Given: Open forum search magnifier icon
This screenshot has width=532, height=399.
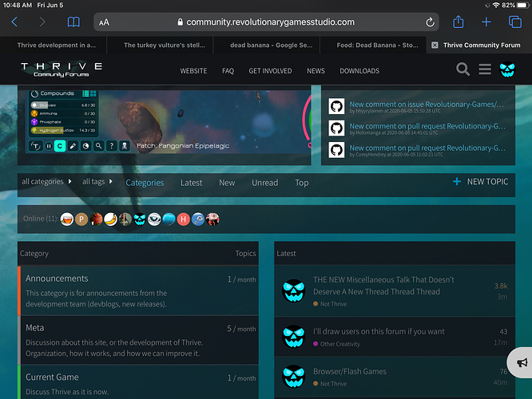Looking at the screenshot, I should 463,69.
